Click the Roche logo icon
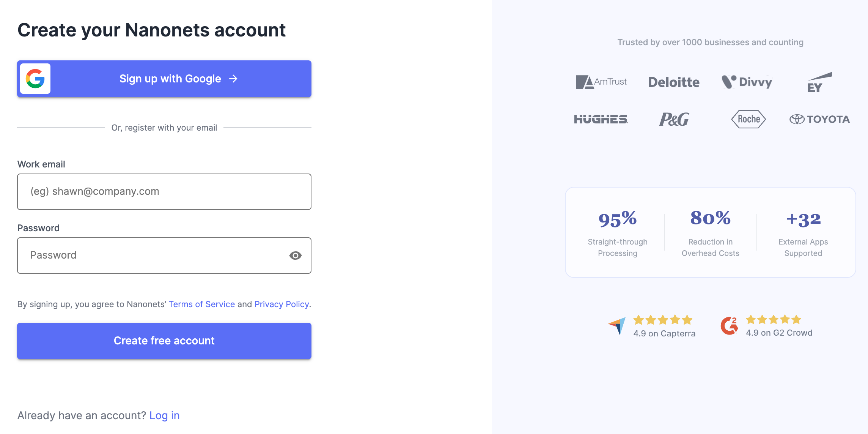Viewport: 868px width, 434px height. click(748, 118)
